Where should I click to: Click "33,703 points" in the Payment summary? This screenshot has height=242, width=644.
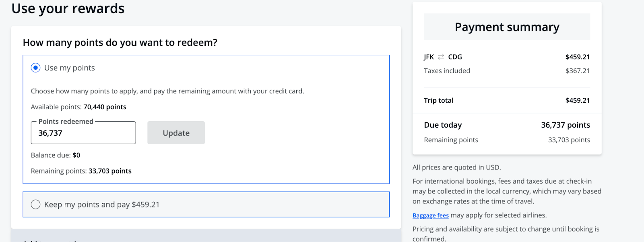(x=569, y=140)
